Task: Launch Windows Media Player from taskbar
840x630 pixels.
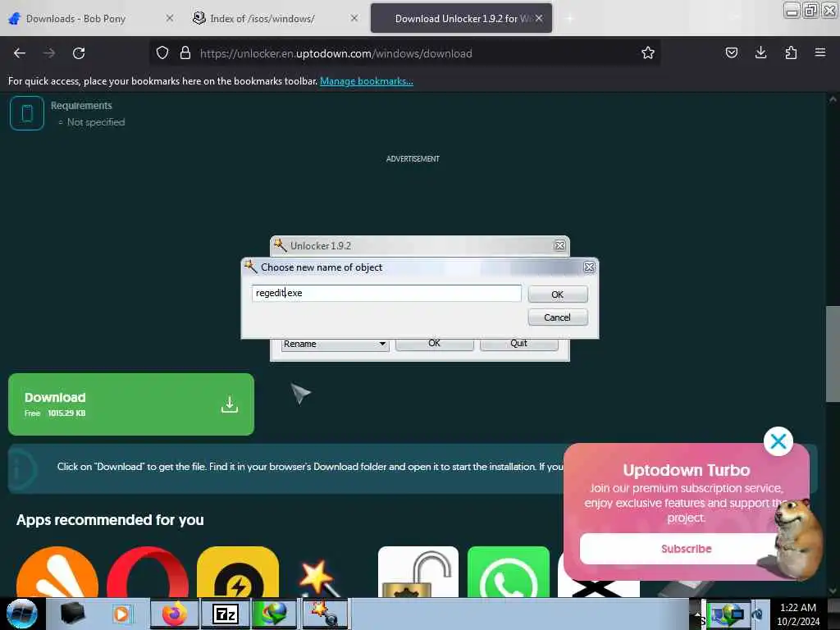Action: 121,614
